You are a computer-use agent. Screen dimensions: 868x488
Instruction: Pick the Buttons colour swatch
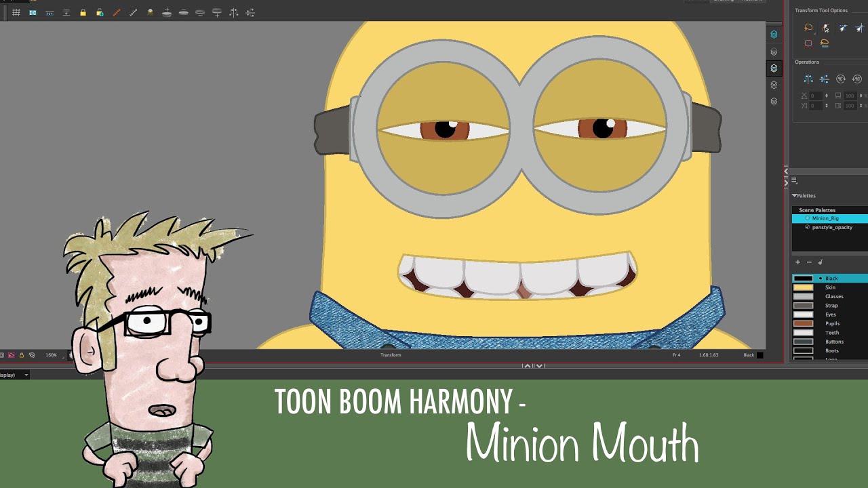[x=804, y=342]
